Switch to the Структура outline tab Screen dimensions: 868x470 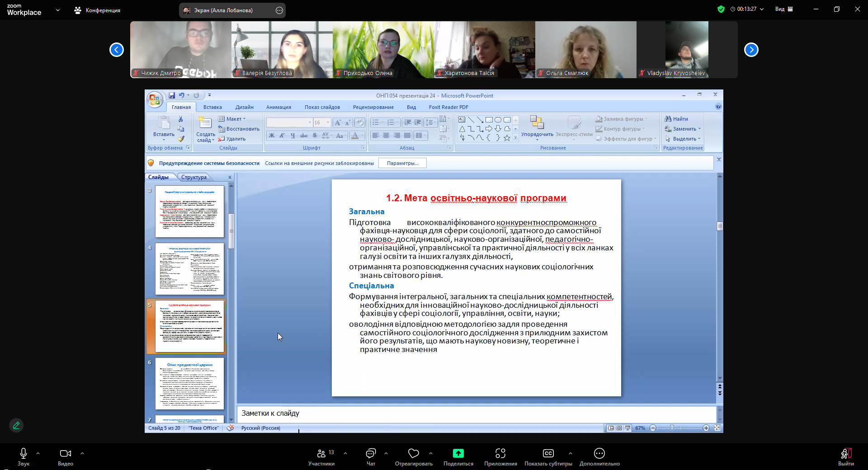[194, 177]
